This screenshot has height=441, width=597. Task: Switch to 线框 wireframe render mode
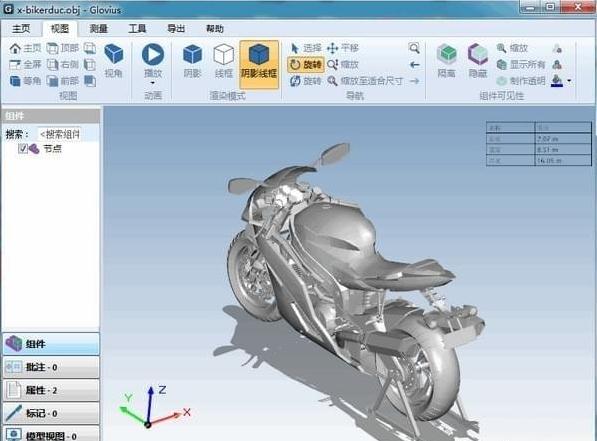point(223,61)
